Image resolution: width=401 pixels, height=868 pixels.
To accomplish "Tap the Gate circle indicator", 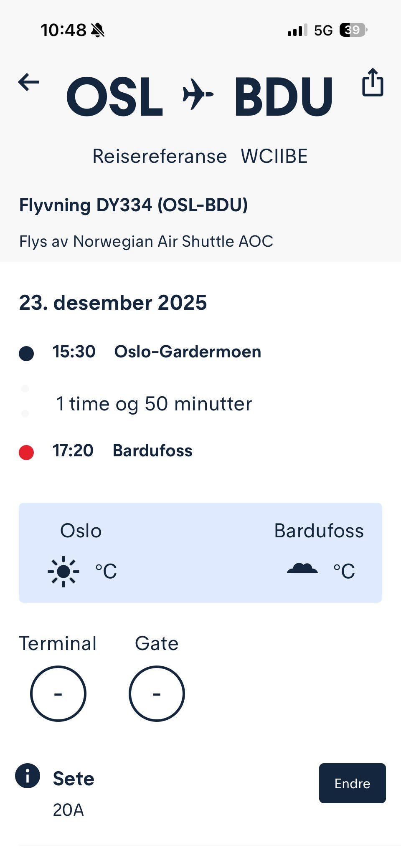I will click(x=157, y=693).
